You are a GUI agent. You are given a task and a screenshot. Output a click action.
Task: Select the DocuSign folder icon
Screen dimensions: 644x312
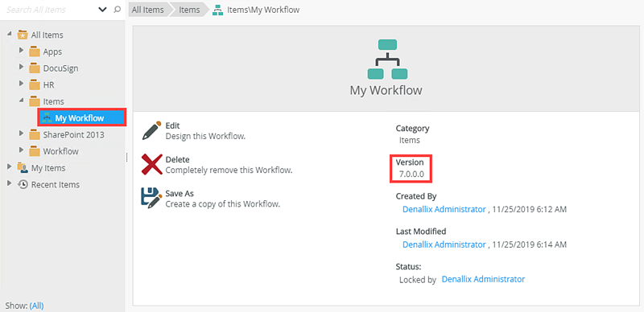(35, 68)
